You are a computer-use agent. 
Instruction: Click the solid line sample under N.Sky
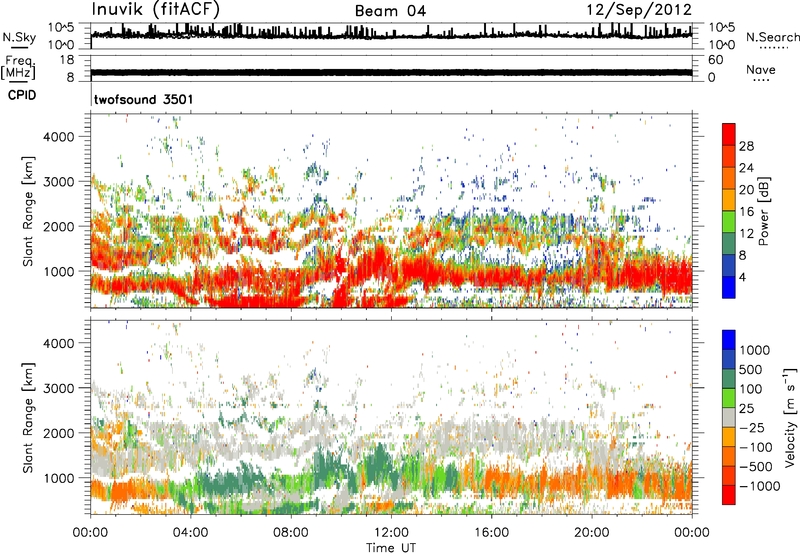click(19, 47)
